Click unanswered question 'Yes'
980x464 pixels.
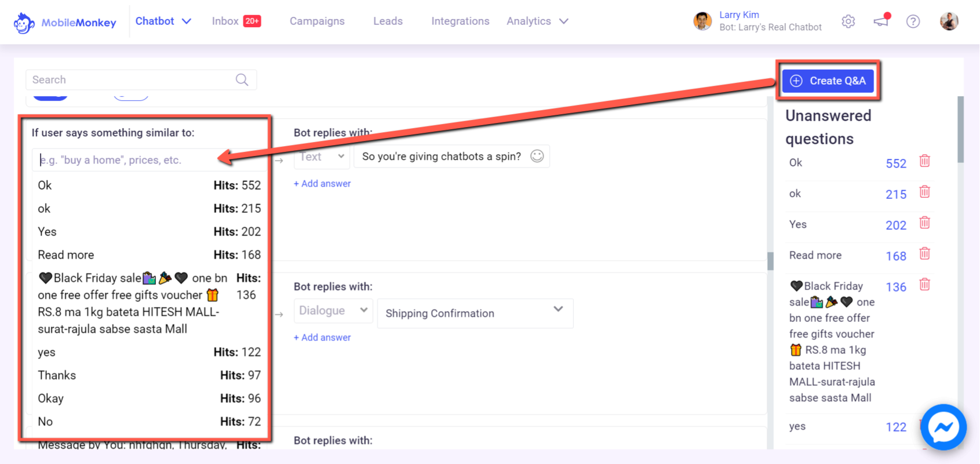tap(798, 224)
